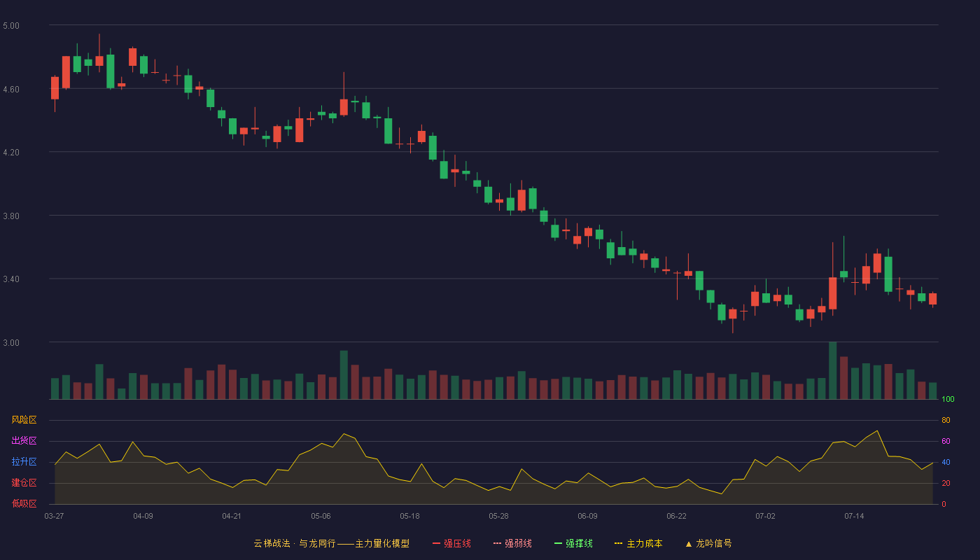Click the orange 80 indicator scale value
Screen dimensions: 980x560
(x=946, y=420)
